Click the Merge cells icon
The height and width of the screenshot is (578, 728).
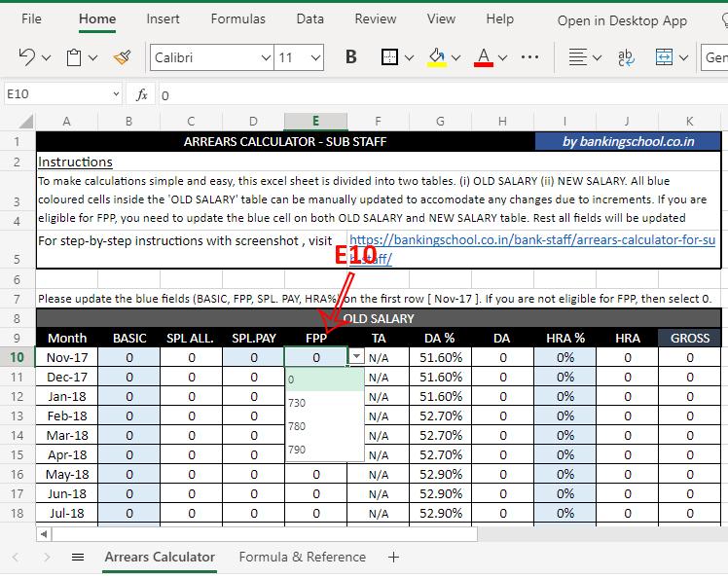coord(665,57)
